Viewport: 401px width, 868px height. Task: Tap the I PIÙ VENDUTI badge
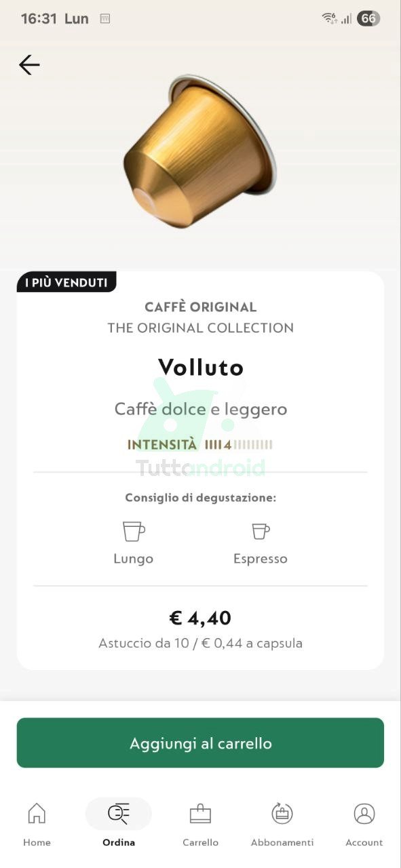pyautogui.click(x=66, y=283)
